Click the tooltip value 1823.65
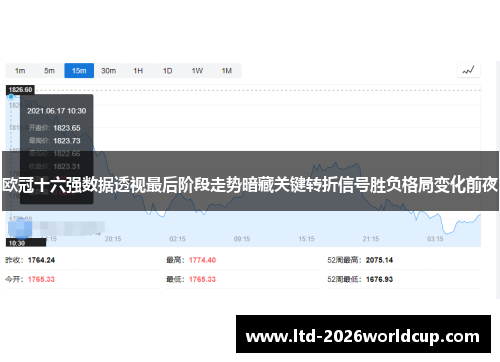Viewport: 500px width, 362px height. (x=67, y=128)
